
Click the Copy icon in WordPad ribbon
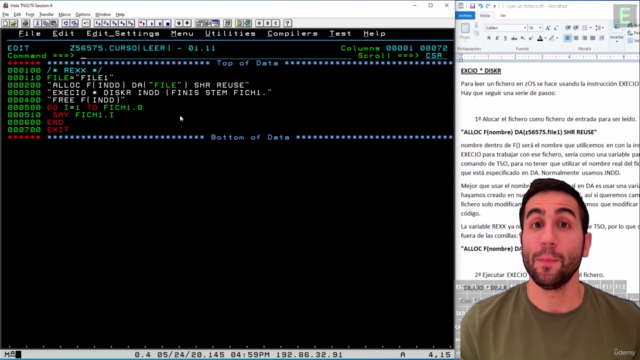coord(476,33)
